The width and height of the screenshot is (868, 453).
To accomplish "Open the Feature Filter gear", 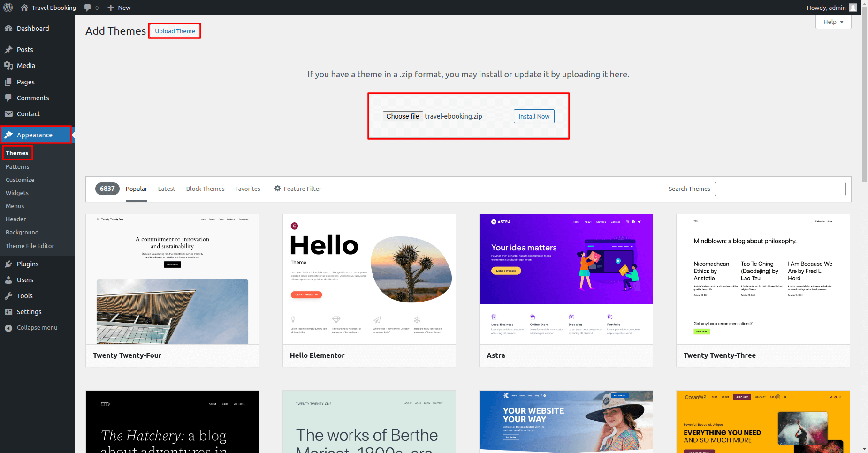I will (x=278, y=189).
